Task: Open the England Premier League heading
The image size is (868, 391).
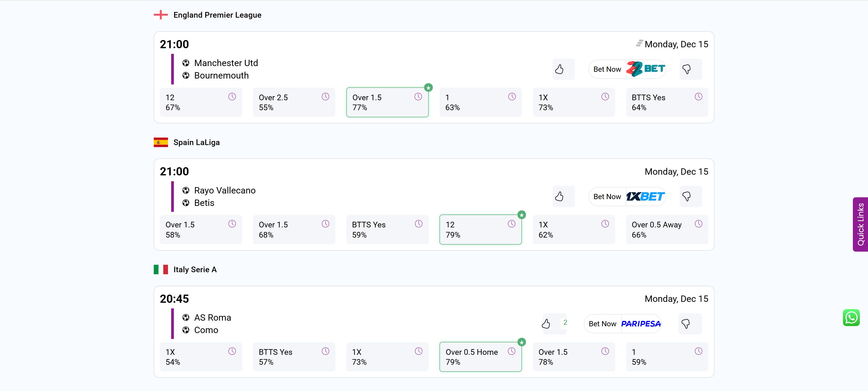Action: pos(217,15)
